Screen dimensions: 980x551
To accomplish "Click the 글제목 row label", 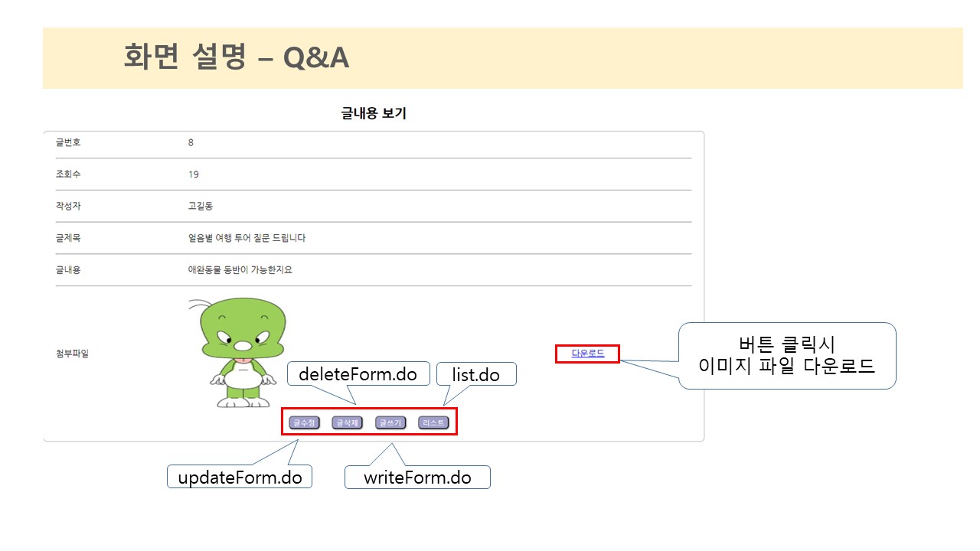I will (68, 238).
